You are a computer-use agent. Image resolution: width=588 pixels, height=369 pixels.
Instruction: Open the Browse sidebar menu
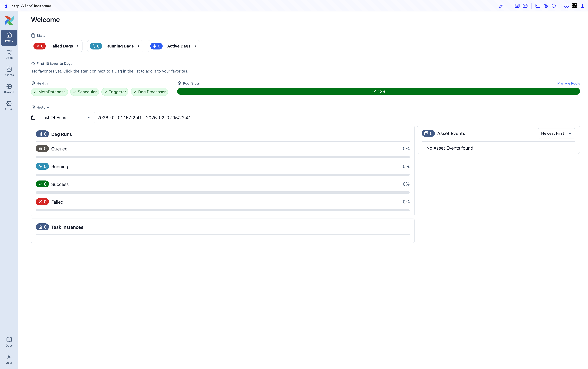tap(9, 89)
